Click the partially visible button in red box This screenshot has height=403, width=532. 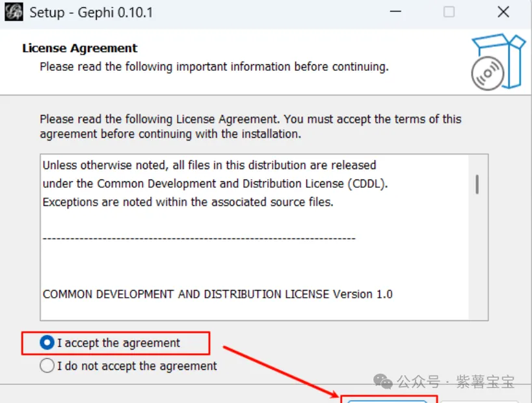click(x=388, y=398)
